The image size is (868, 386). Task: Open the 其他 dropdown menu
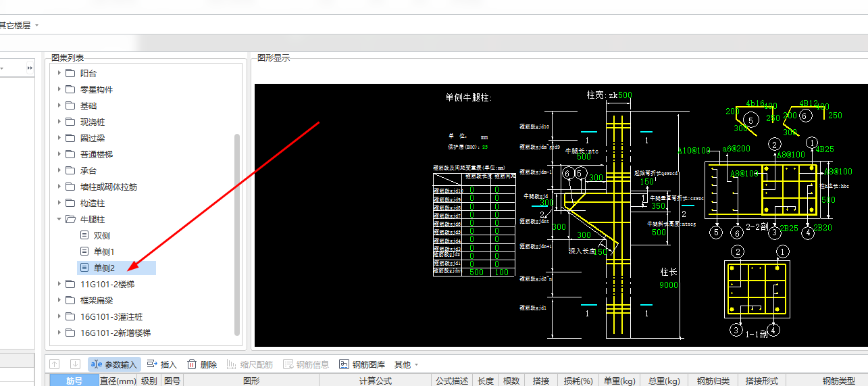click(x=406, y=364)
